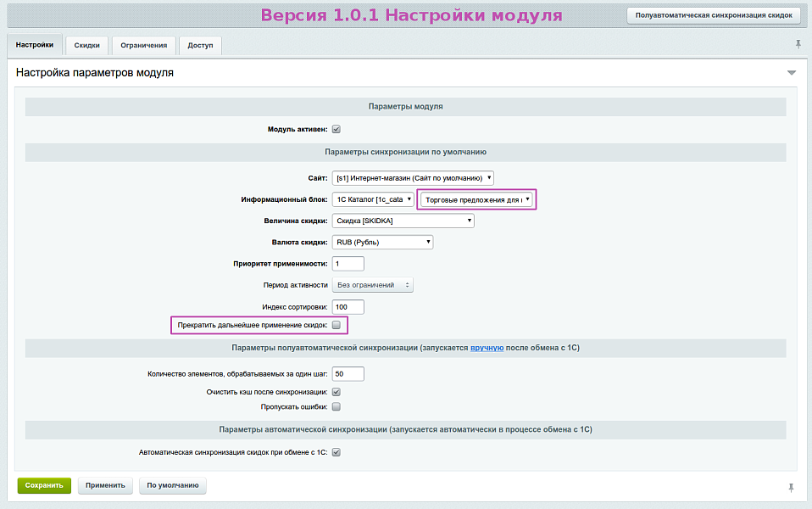Screen dimensions: 812x509
Task: Open the 'Торговые предложения' dropdown
Action: pyautogui.click(x=479, y=199)
